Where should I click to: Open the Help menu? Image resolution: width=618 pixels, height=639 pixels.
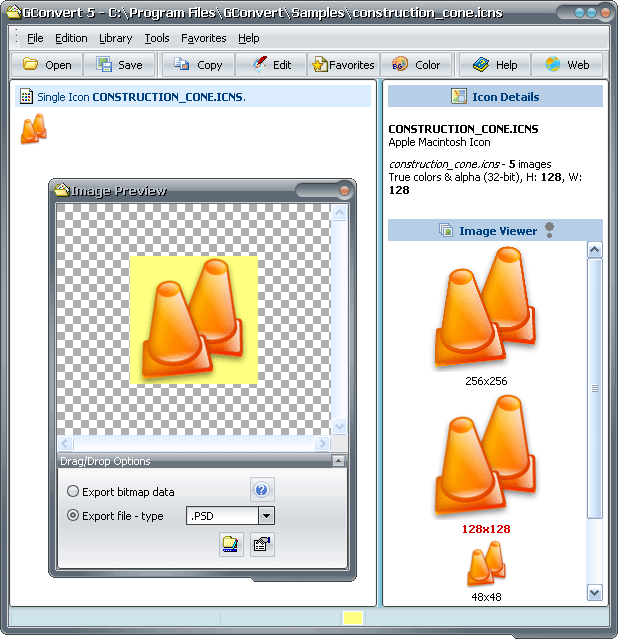click(x=249, y=38)
